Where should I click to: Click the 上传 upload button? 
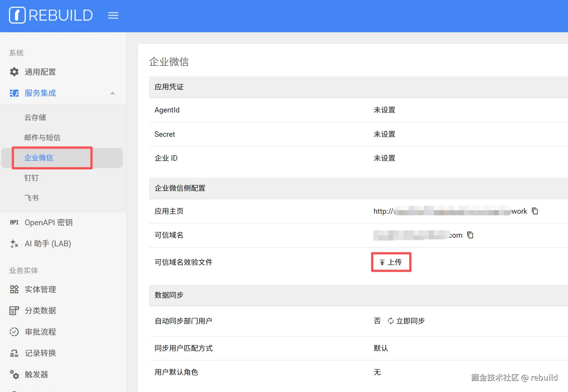[391, 262]
